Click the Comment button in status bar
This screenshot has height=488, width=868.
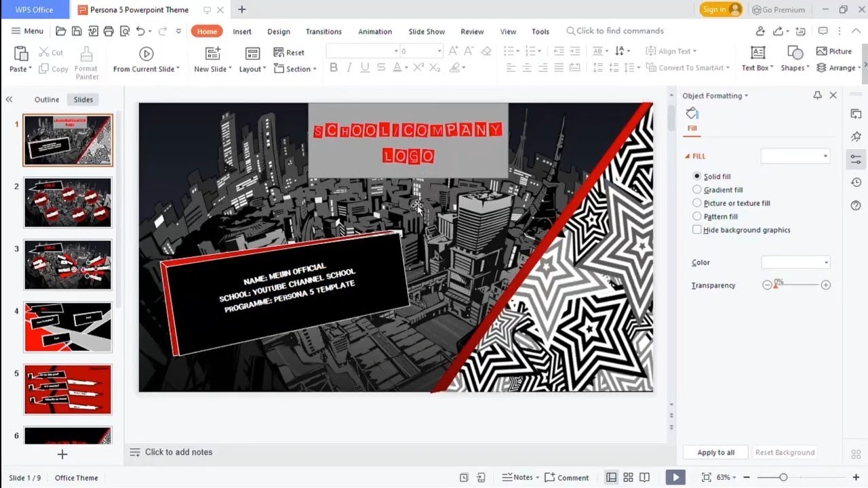(x=567, y=477)
